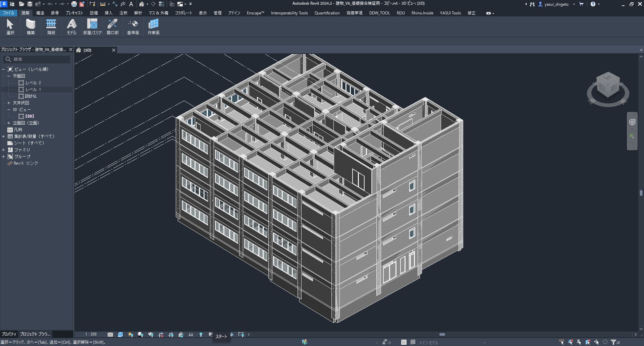644x346 pixels.
Task: Click the モデル model text tool
Action: point(71,26)
